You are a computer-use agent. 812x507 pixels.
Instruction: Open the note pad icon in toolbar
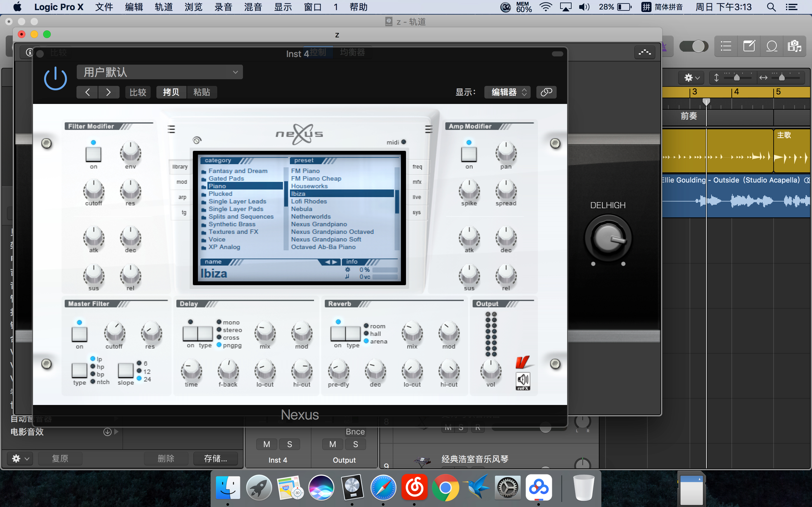point(749,46)
